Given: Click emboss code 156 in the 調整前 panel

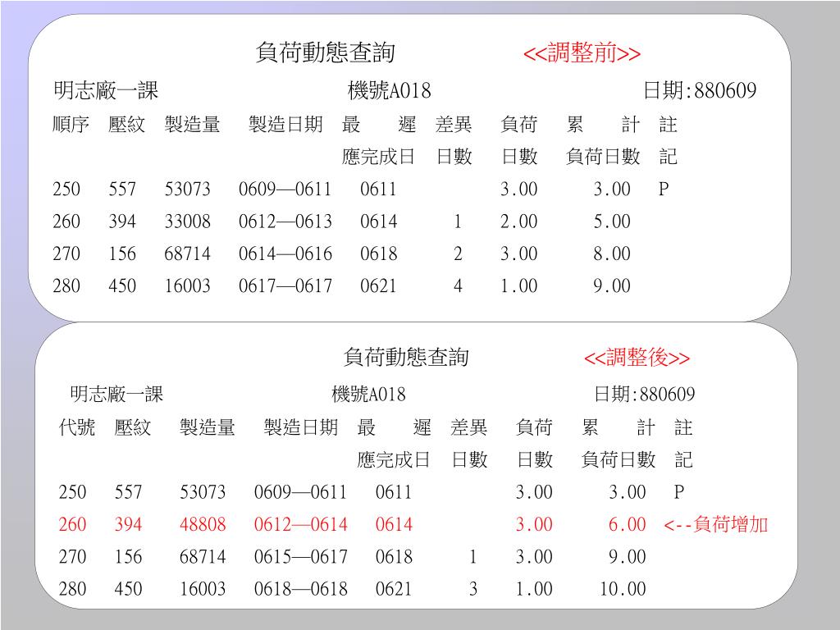Looking at the screenshot, I should point(122,253).
